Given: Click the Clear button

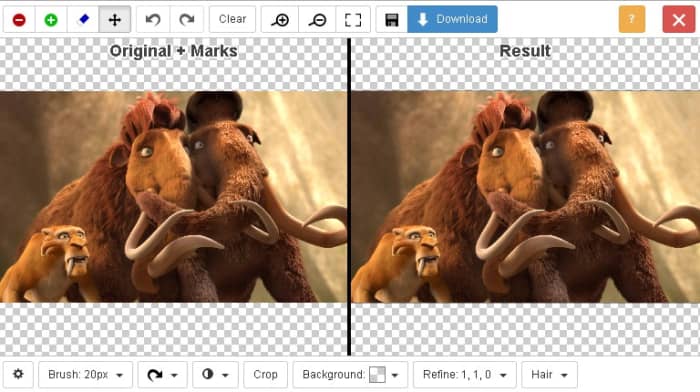Looking at the screenshot, I should coord(232,20).
